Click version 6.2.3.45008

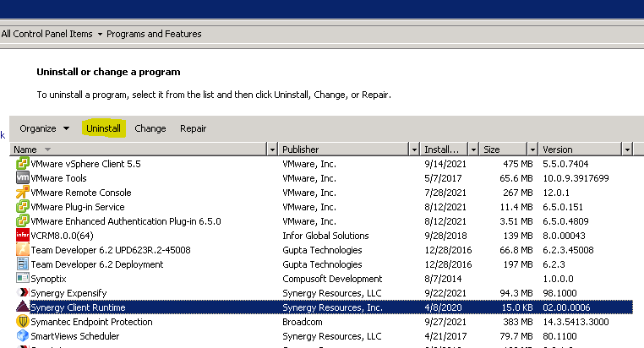pos(568,250)
